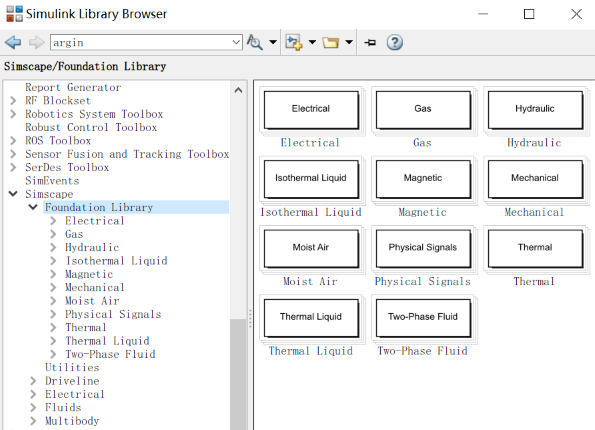Click the tree panel scrollbar thumb
This screenshot has width=595, height=430.
[x=238, y=374]
